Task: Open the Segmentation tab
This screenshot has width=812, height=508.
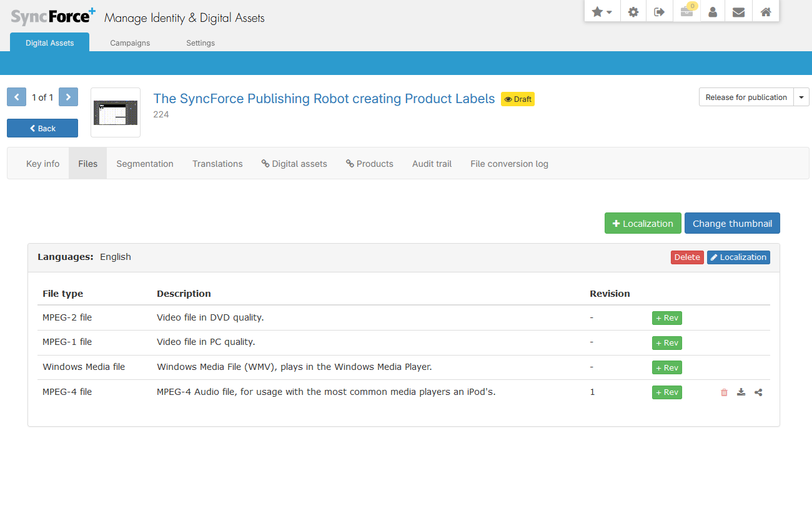Action: click(145, 164)
